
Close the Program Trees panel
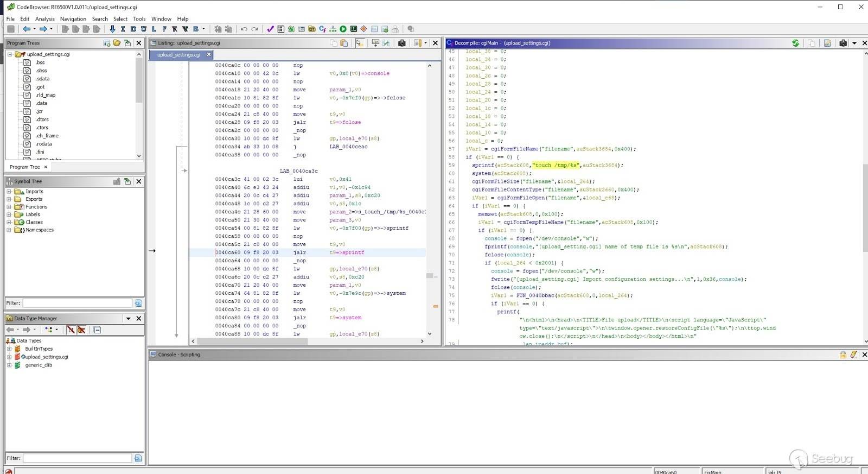(x=139, y=43)
